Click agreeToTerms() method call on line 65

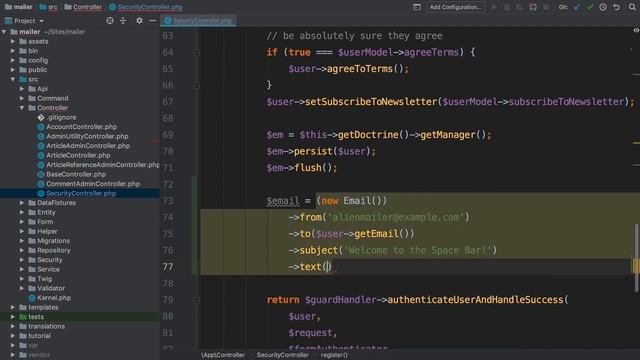point(360,69)
